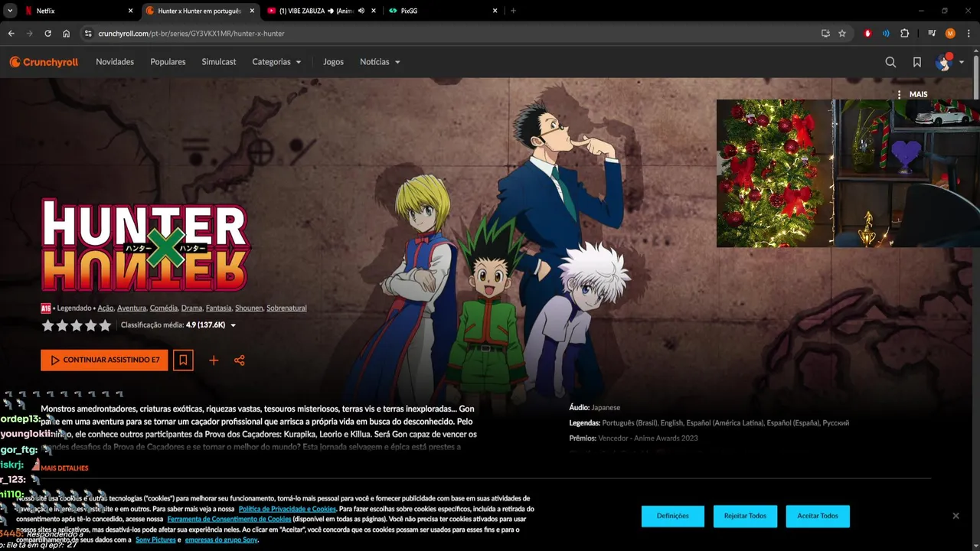Open the tab search dropdown arrow

[10, 11]
